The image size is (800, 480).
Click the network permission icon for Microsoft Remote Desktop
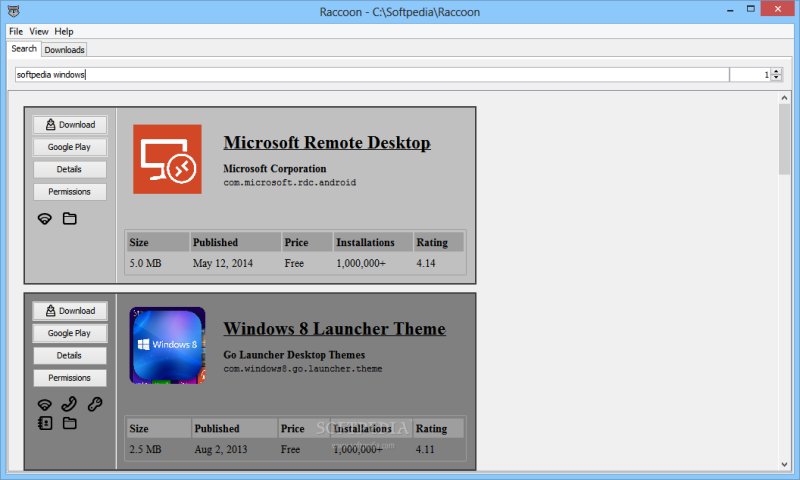pyautogui.click(x=45, y=219)
